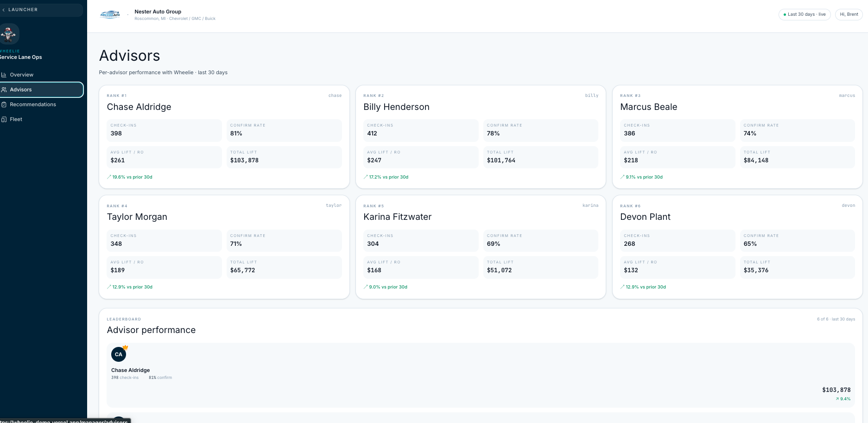Open Marcus Beale's advisor card
This screenshot has width=868, height=423.
737,137
